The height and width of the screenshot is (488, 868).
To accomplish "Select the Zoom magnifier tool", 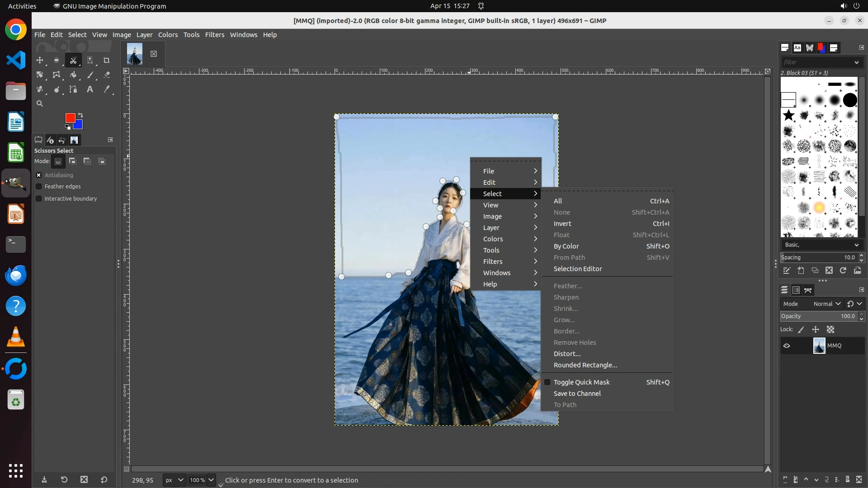I will tap(40, 104).
